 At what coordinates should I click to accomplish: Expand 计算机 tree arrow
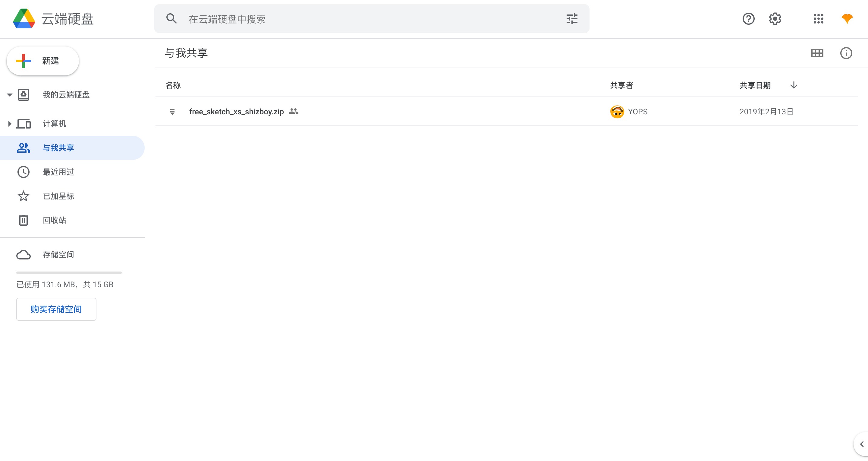click(x=9, y=124)
